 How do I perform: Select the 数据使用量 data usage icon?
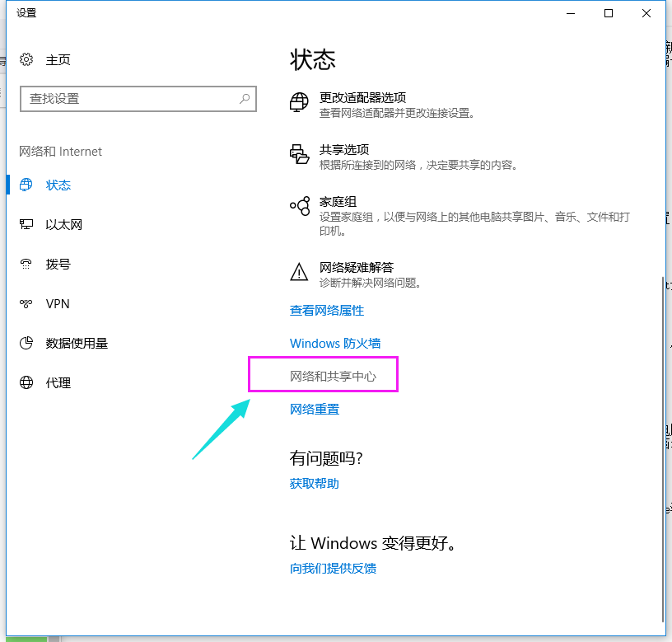coord(26,343)
